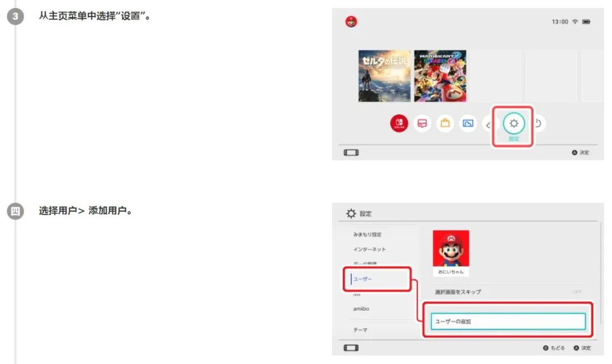
Task: Click the controller icon on home screen footer
Action: (351, 152)
